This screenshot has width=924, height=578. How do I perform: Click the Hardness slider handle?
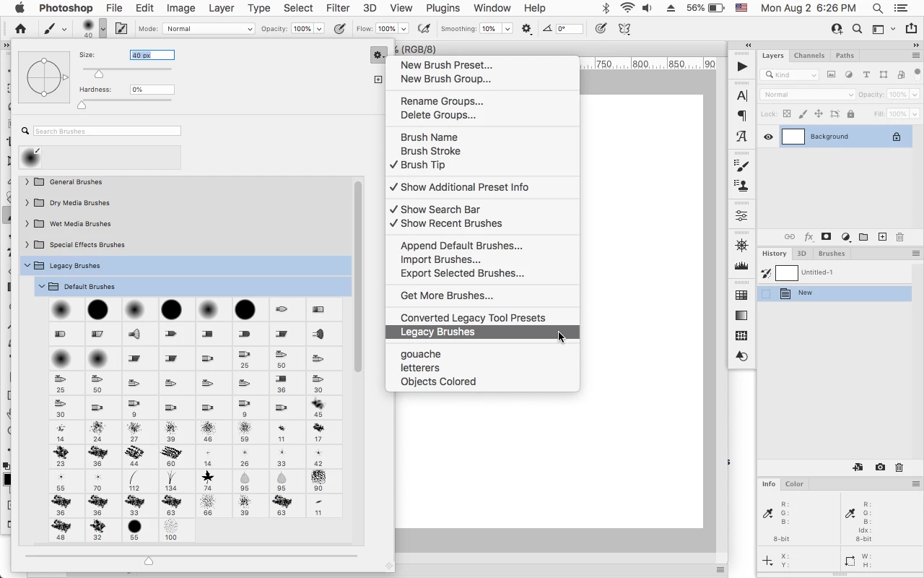click(x=82, y=105)
